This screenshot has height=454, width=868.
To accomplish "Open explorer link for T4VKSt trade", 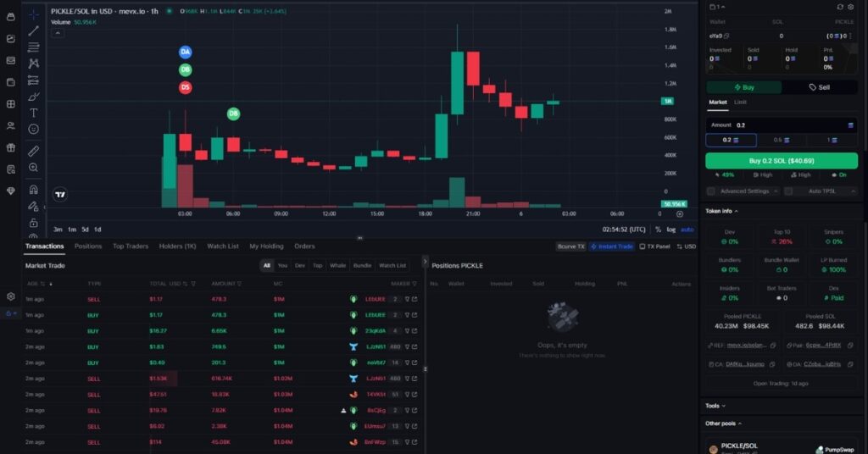I will point(415,394).
